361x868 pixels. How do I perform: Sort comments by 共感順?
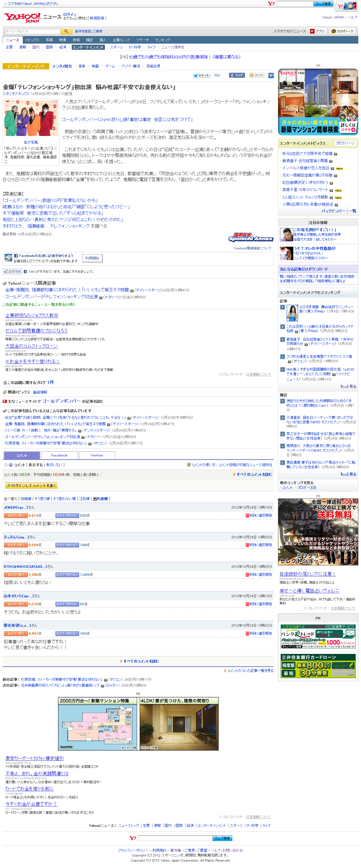(x=100, y=499)
